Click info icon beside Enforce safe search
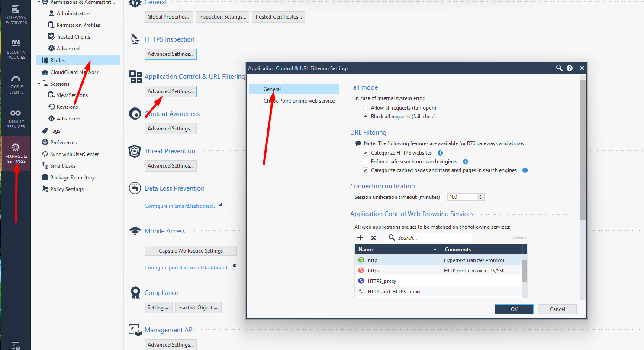This screenshot has height=350, width=644. point(465,162)
